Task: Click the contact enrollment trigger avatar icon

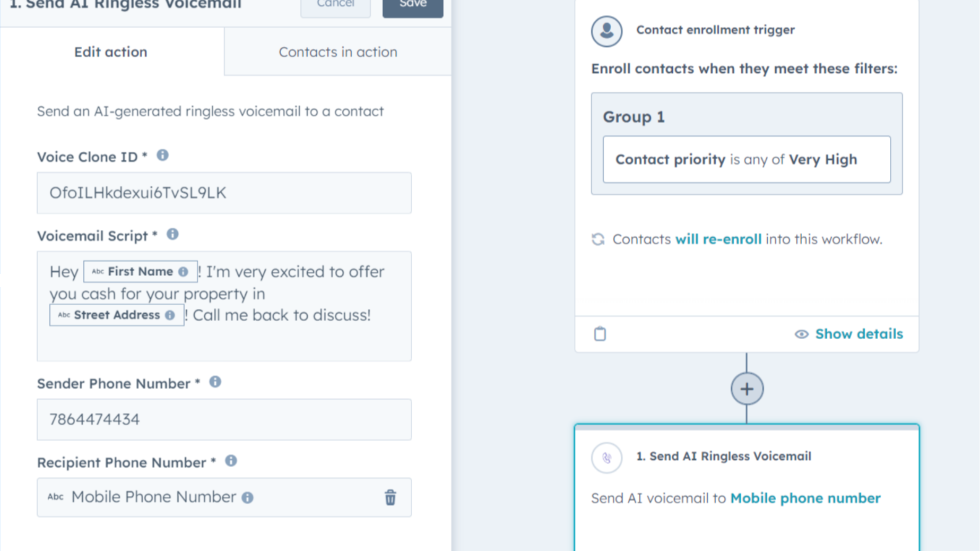Action: pyautogui.click(x=606, y=31)
